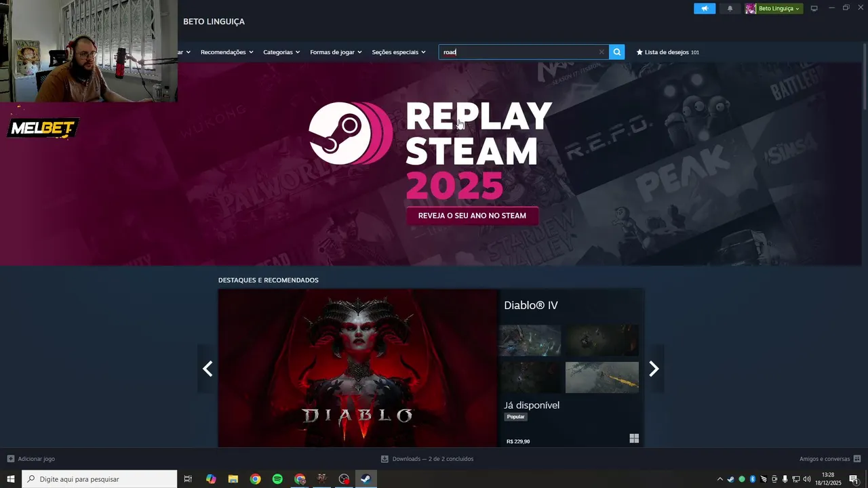Expand the Categorias dropdown menu
Screen dimensions: 868x488
point(281,52)
